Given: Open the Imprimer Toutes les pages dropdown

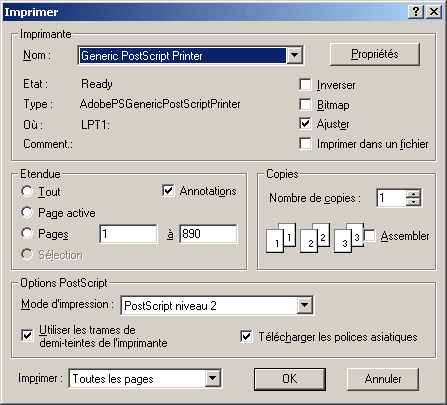Looking at the screenshot, I should coord(212,378).
